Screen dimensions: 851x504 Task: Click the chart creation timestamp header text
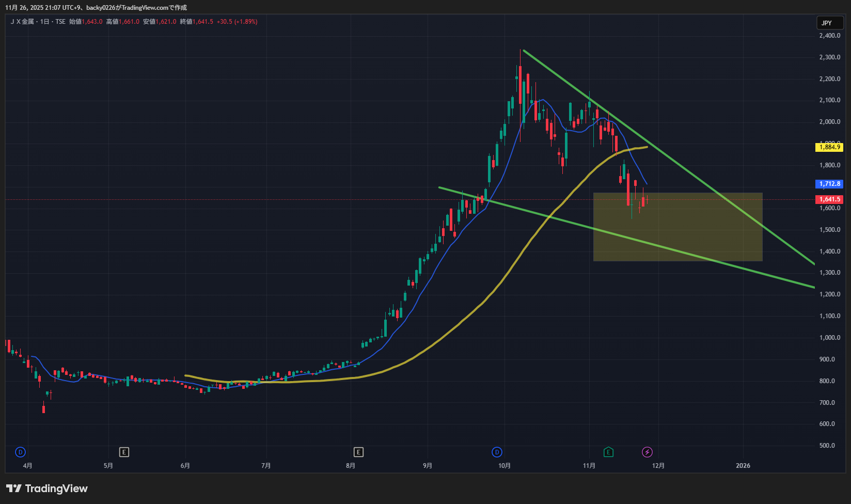point(96,7)
